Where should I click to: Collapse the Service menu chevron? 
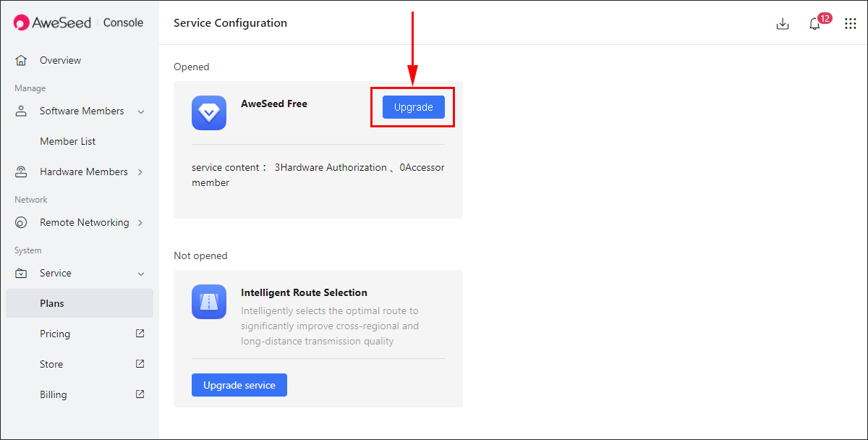pyautogui.click(x=141, y=274)
